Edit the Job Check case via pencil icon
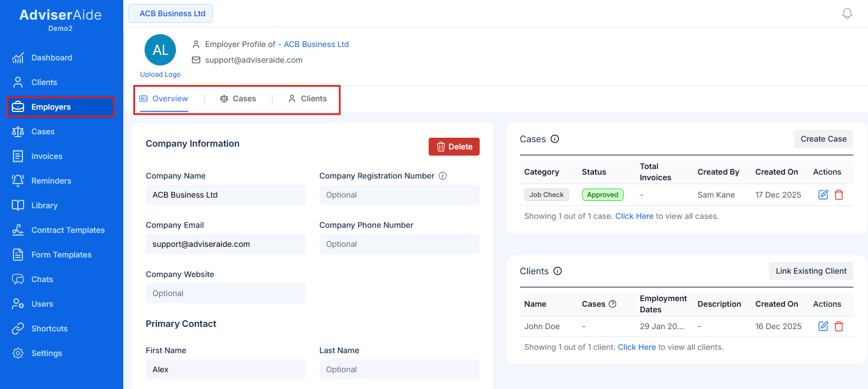 click(823, 194)
